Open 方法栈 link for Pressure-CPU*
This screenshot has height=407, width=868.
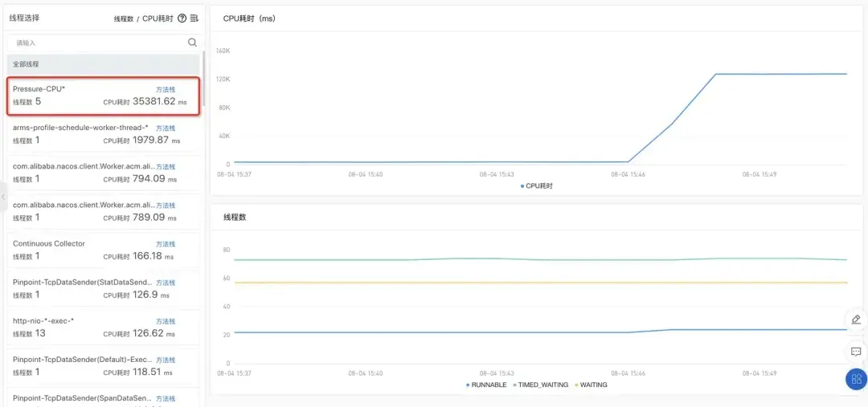coord(166,89)
